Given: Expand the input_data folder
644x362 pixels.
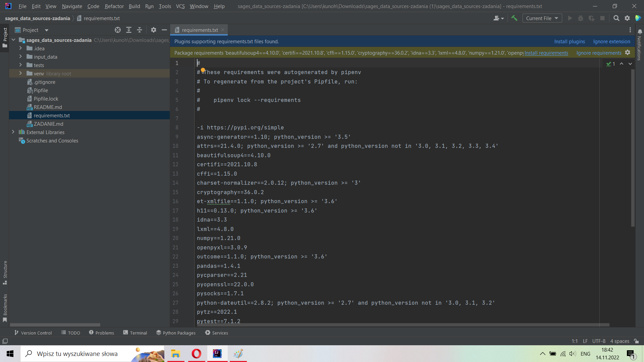Looking at the screenshot, I should (x=20, y=57).
